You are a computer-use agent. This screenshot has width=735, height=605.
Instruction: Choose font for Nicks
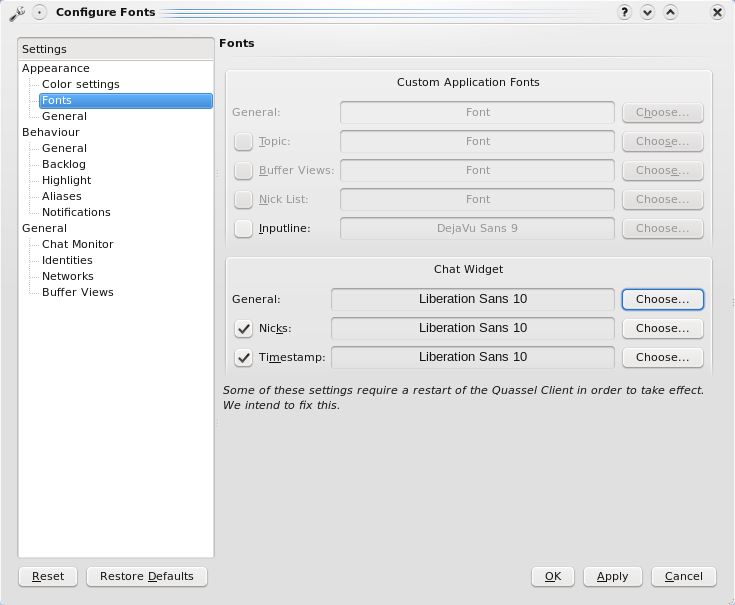[x=663, y=329]
